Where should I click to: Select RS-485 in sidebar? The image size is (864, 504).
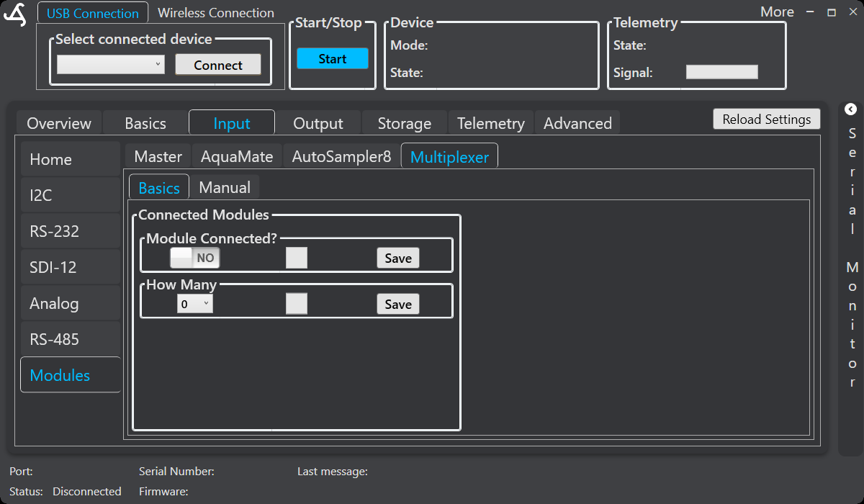coord(71,339)
